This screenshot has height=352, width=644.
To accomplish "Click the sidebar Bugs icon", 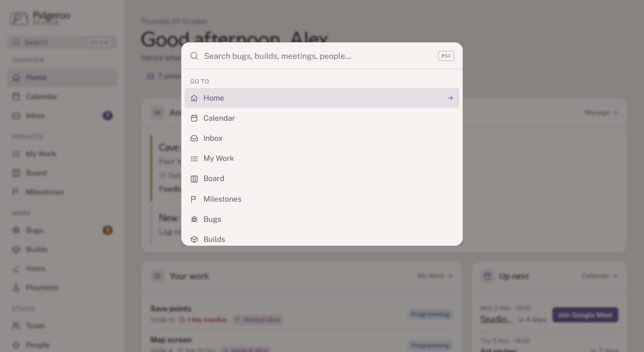I will click(16, 230).
